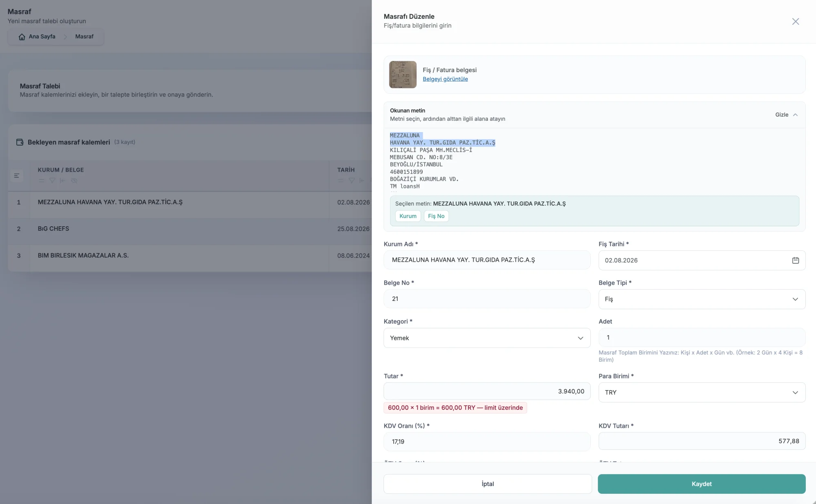Image resolution: width=816 pixels, height=504 pixels.
Task: Click the KURUM / BELGE column header
Action: 61,170
